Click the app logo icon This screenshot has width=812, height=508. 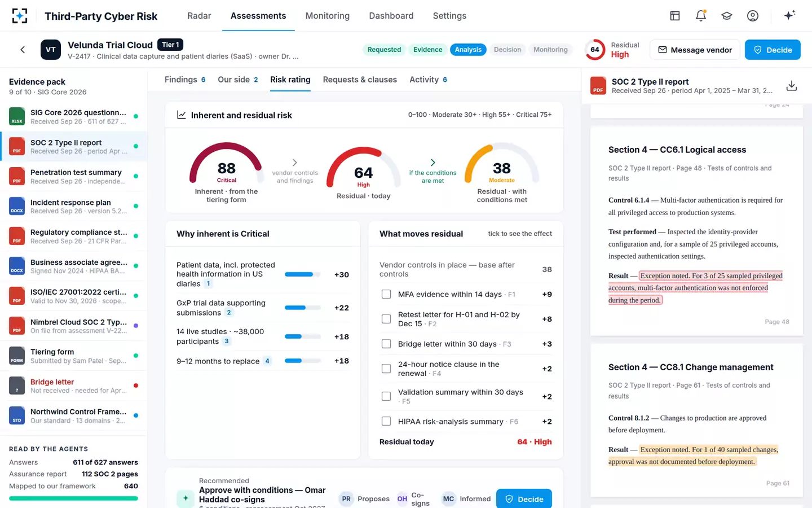20,16
